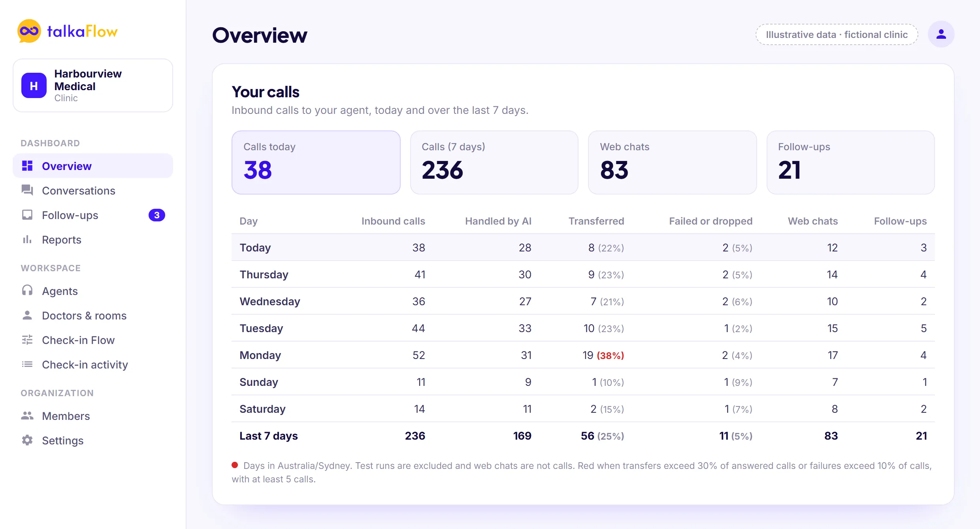Click the Illustrative data fictional clinic pill
This screenshot has height=529, width=980.
click(837, 34)
